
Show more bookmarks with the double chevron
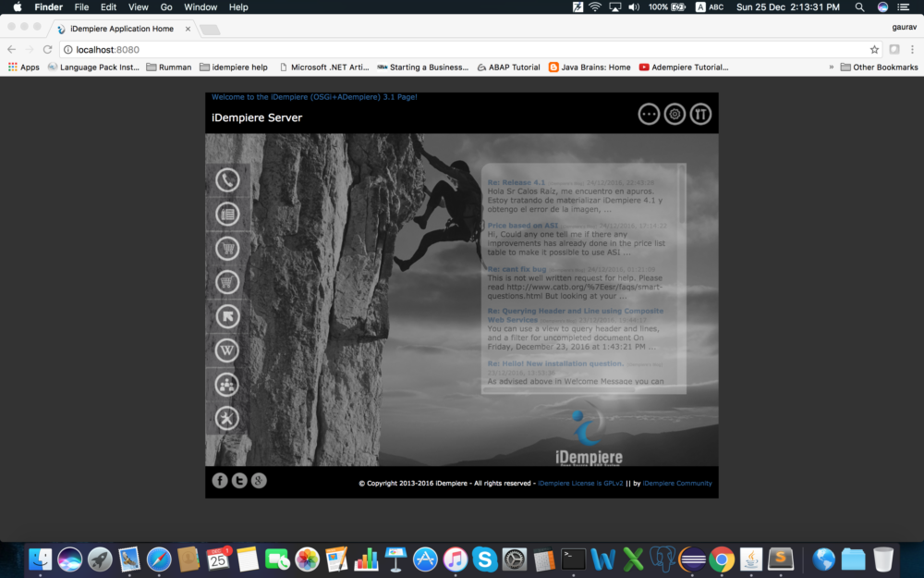832,68
